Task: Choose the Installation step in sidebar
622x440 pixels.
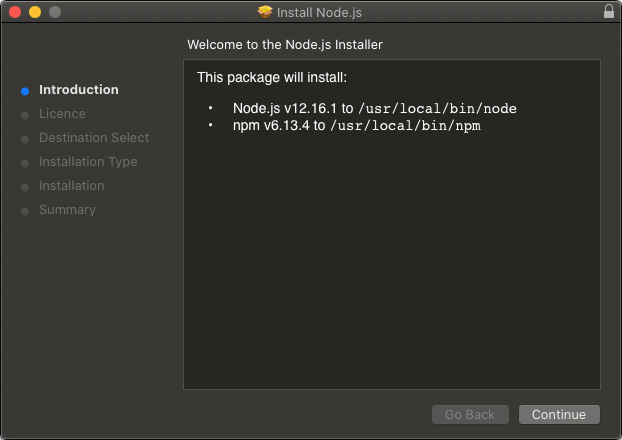Action: pos(71,186)
